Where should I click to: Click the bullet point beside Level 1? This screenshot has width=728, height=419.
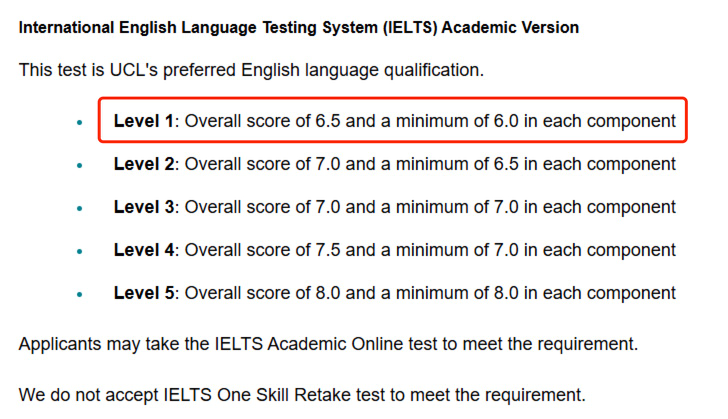coord(80,122)
